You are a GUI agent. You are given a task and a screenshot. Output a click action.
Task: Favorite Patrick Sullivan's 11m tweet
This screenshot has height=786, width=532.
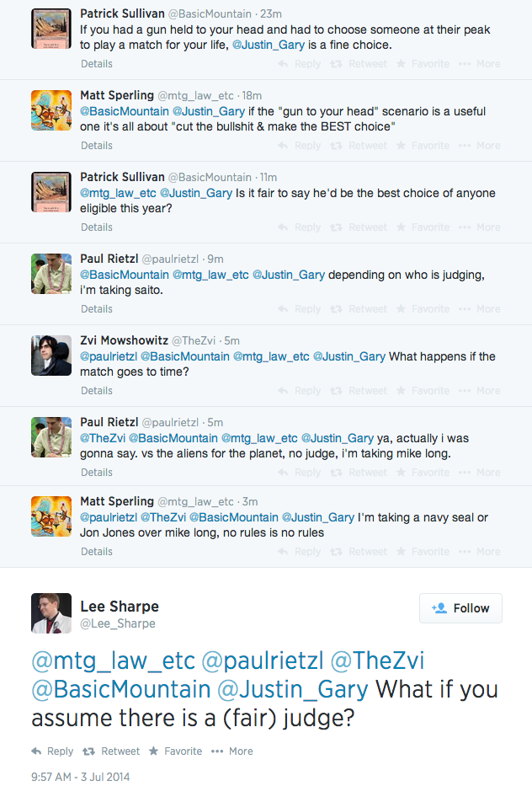click(x=423, y=227)
